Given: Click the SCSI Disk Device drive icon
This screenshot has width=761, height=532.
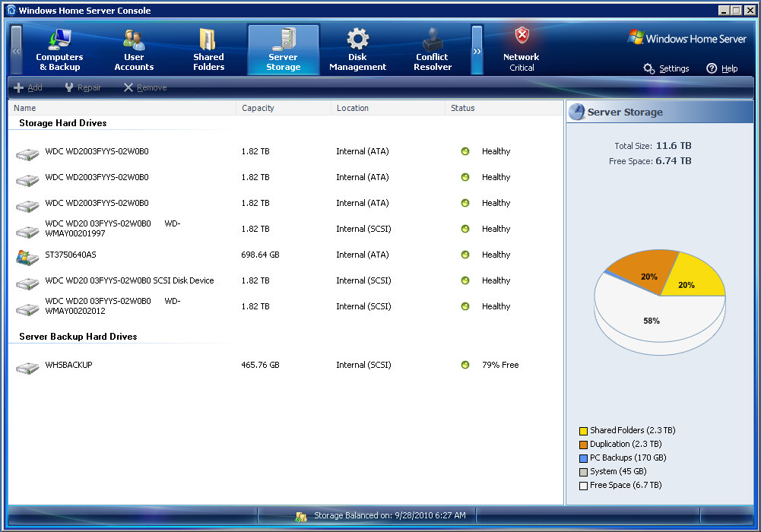Looking at the screenshot, I should pyautogui.click(x=27, y=283).
